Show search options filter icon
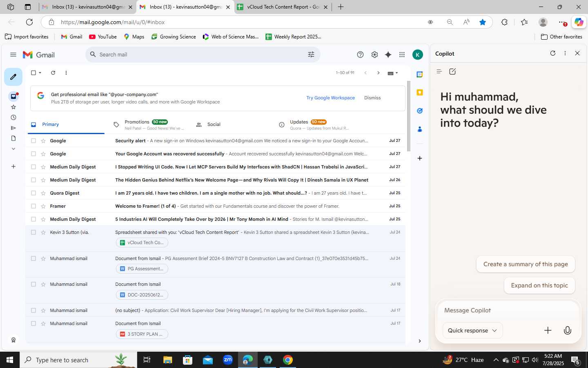 (x=311, y=54)
